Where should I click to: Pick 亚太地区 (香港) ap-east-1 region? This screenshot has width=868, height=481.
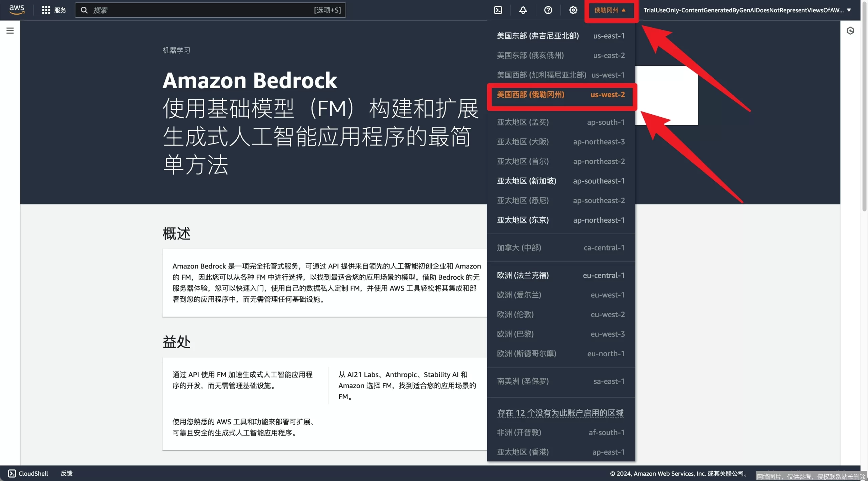coord(561,452)
